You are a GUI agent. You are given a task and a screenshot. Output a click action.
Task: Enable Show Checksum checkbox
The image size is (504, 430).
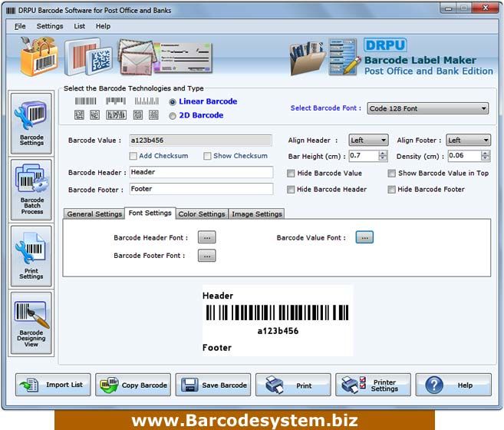click(x=207, y=156)
